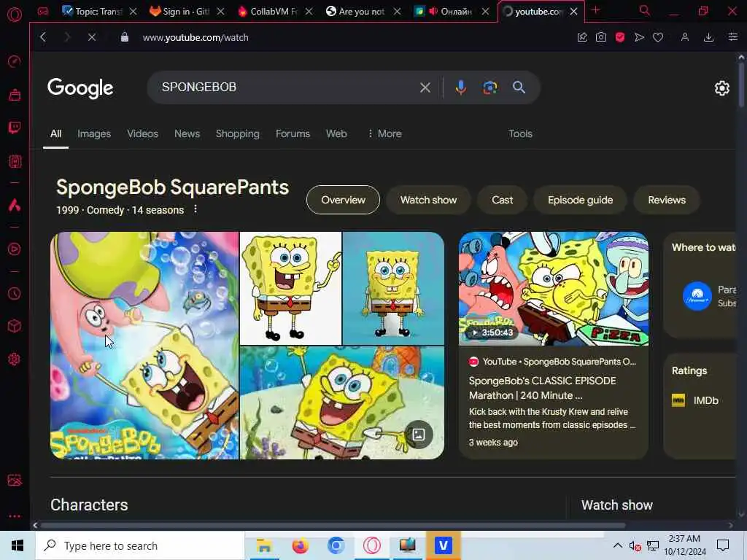Click the www.youtube.com/watch address field
747x560 pixels.
coord(196,38)
